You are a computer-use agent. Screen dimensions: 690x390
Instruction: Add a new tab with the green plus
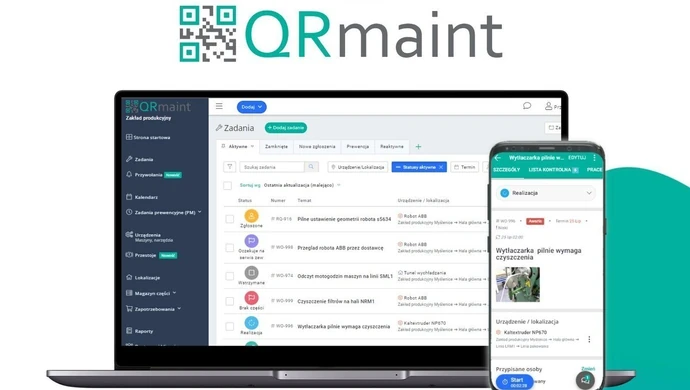click(x=418, y=147)
